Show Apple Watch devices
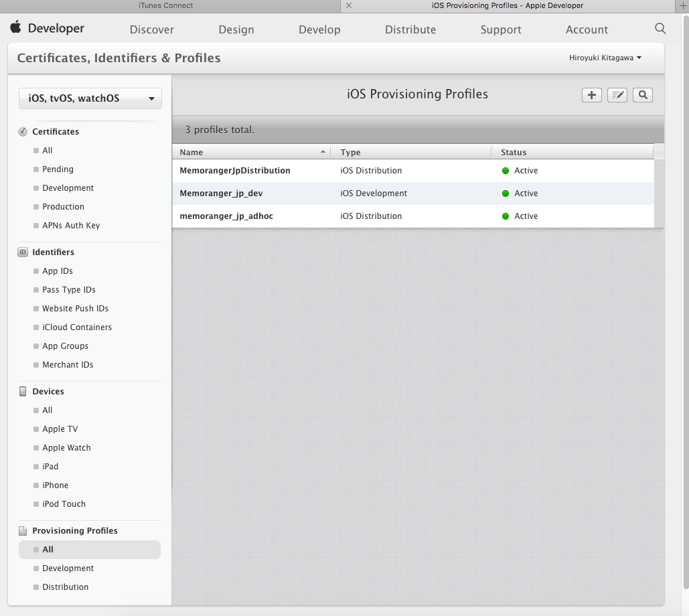 (66, 448)
